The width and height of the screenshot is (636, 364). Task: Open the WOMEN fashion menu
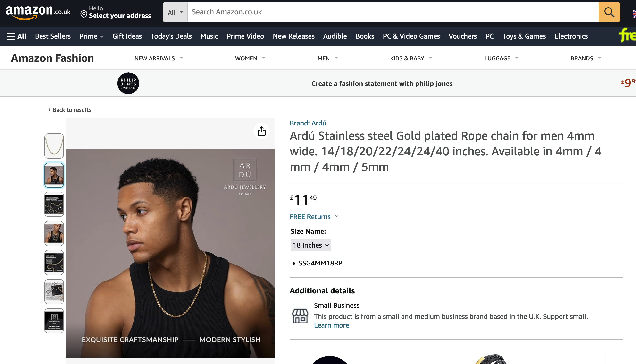click(x=250, y=58)
